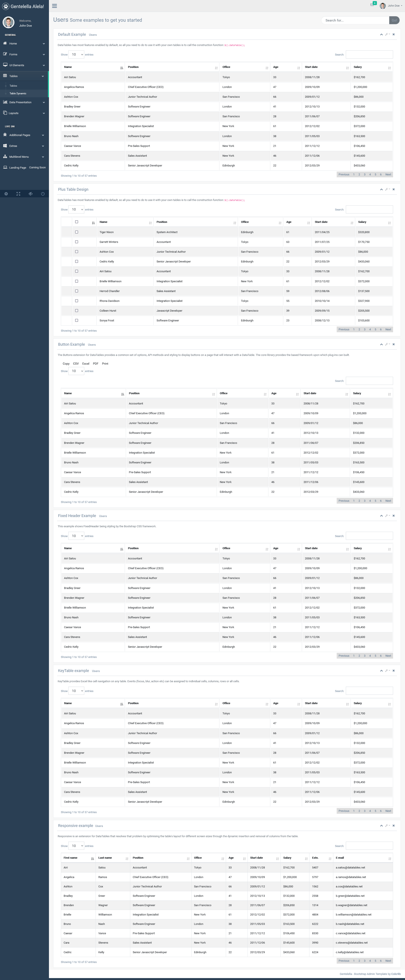
Task: Close the Responsive example panel
Action: click(394, 825)
